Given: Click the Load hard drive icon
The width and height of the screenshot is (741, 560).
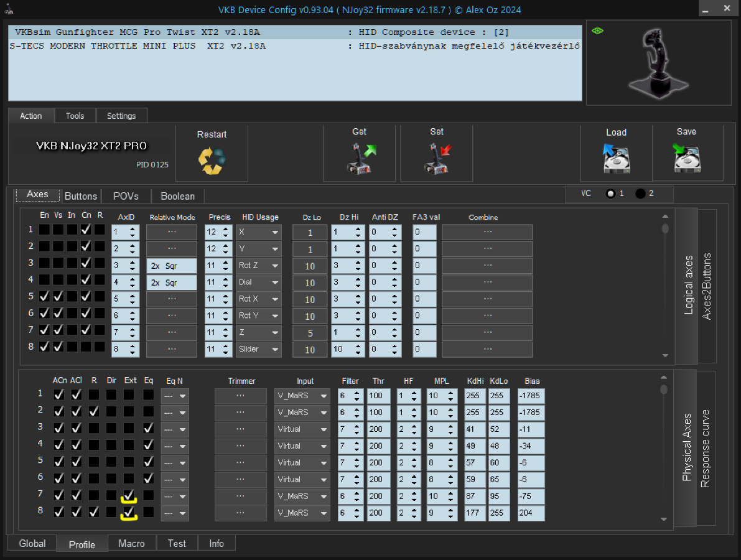Looking at the screenshot, I should (616, 159).
